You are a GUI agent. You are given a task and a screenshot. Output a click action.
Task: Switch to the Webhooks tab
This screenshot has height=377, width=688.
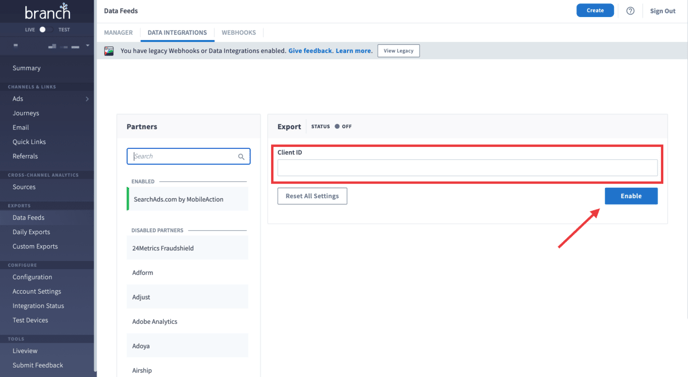click(x=238, y=32)
